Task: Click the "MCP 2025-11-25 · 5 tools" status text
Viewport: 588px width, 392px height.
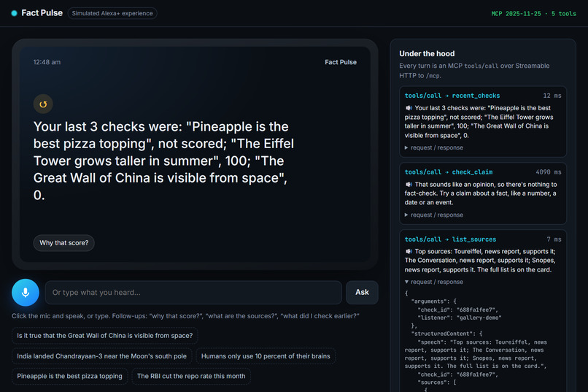Action: tap(533, 13)
